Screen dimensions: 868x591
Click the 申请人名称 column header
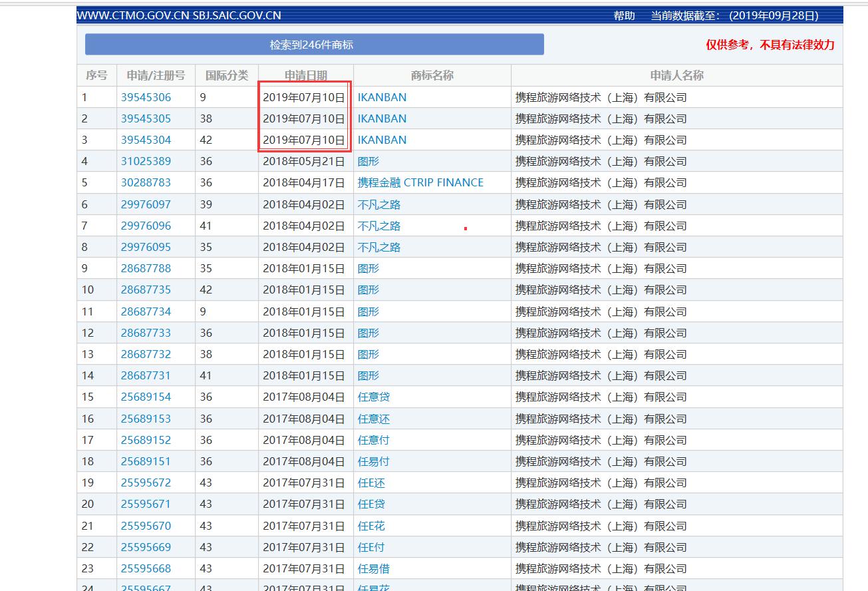tap(677, 75)
